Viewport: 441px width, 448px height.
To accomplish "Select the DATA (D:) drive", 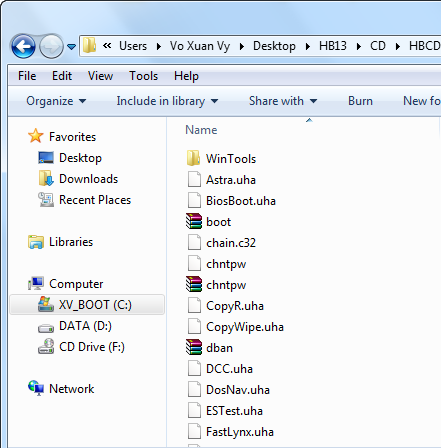I will [85, 326].
